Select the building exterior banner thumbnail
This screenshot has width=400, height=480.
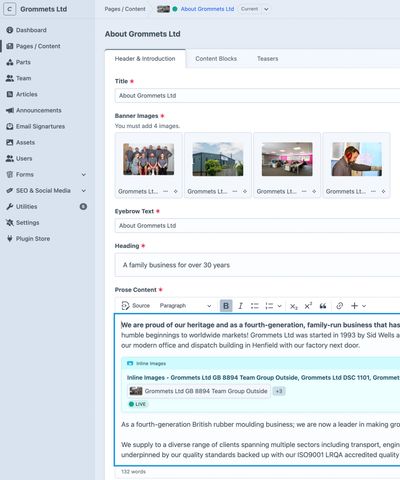[x=218, y=159]
